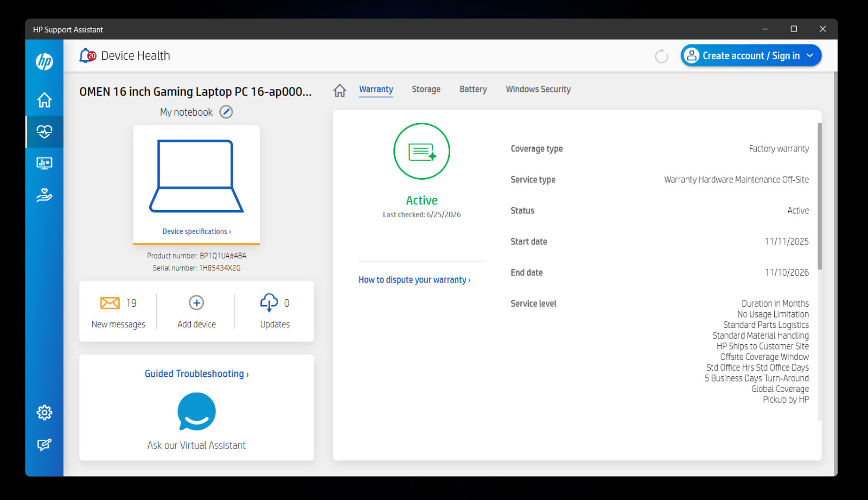Image resolution: width=868 pixels, height=500 pixels.
Task: Click the Updates cloud download icon
Action: [x=269, y=303]
